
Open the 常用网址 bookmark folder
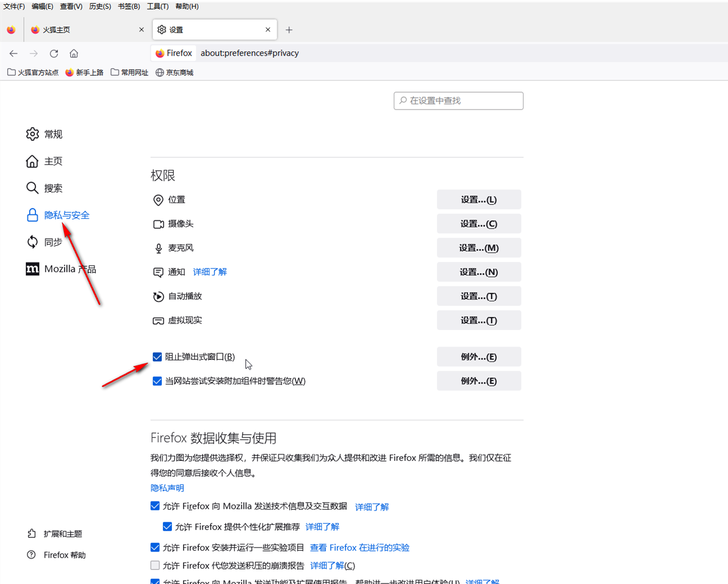pyautogui.click(x=130, y=72)
